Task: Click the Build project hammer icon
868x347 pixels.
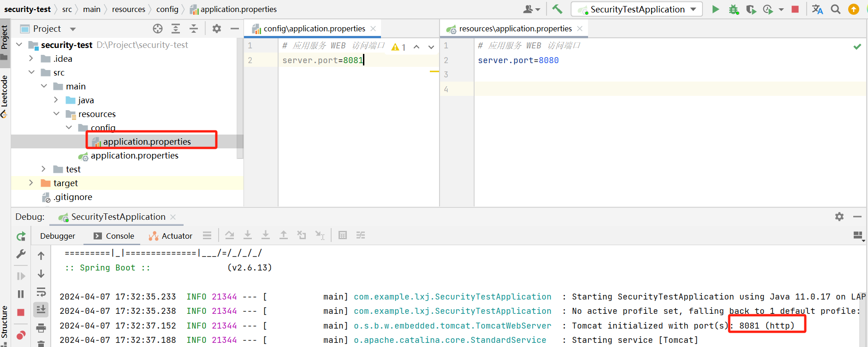Action: pos(557,9)
